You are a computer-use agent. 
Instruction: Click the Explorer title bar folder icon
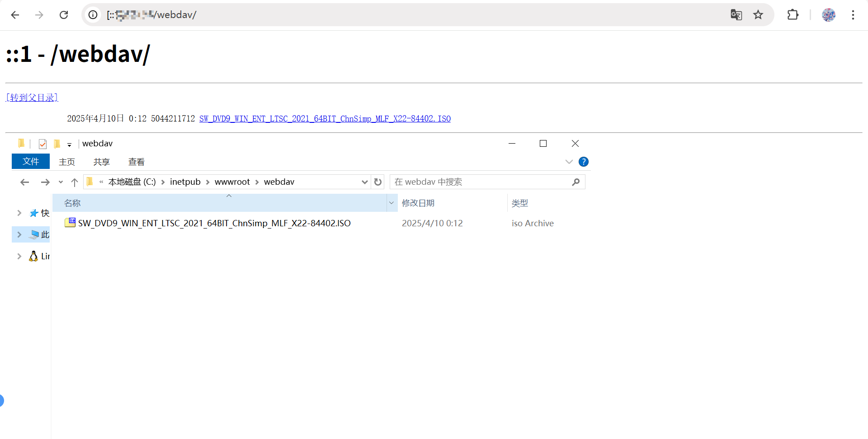(x=21, y=144)
